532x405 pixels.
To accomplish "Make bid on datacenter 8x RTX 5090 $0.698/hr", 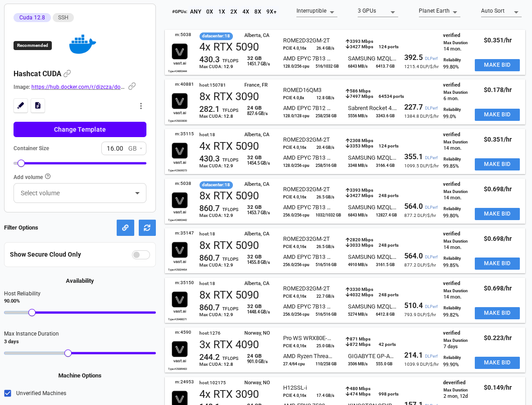I will coord(497,214).
